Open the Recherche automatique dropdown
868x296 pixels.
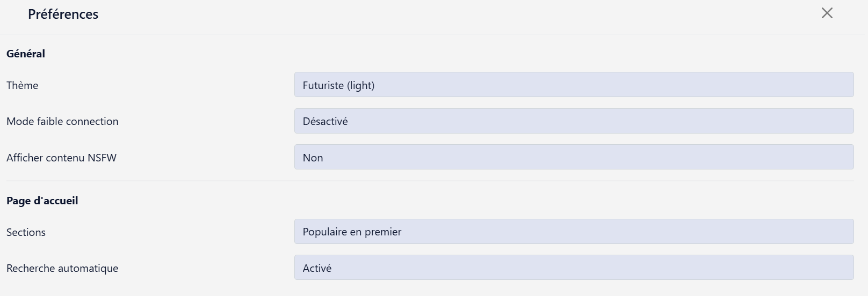574,268
